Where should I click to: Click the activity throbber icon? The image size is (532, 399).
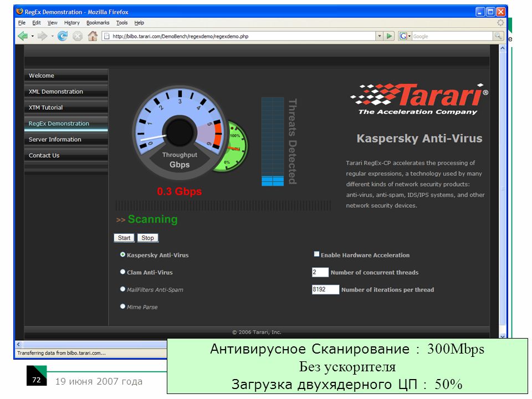(x=500, y=23)
